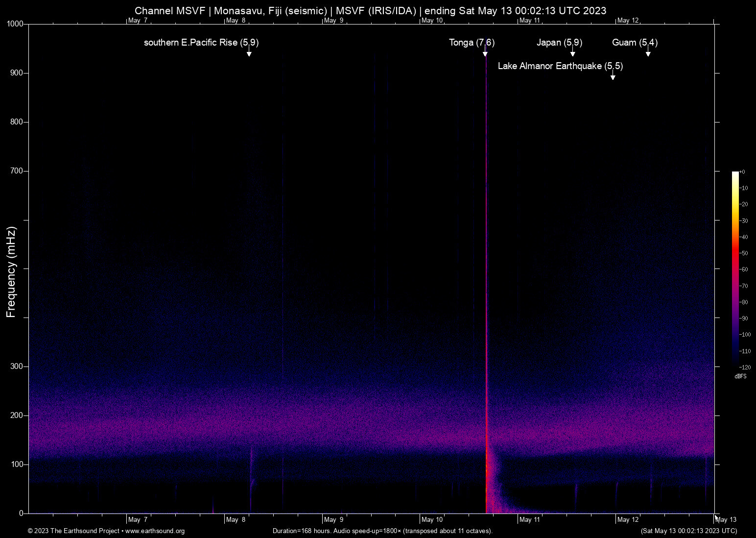Click the -90 value on the color scale
This screenshot has height=538, width=756.
743,318
